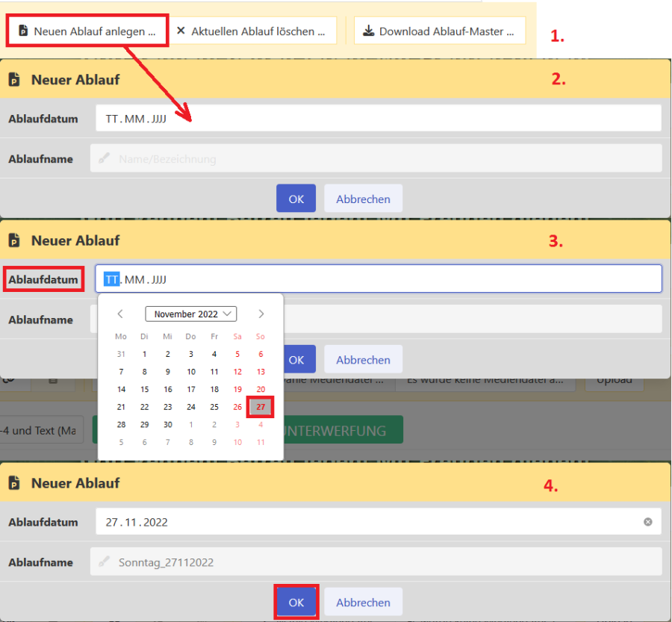
Task: Click the empty Ablaufdatum field without calendar
Action: tap(378, 119)
